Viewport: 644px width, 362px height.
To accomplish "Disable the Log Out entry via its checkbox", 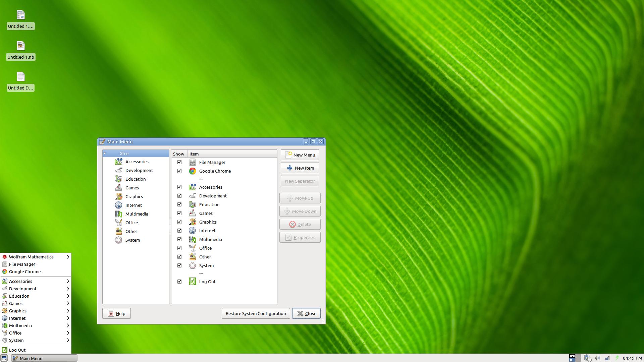I will (179, 282).
